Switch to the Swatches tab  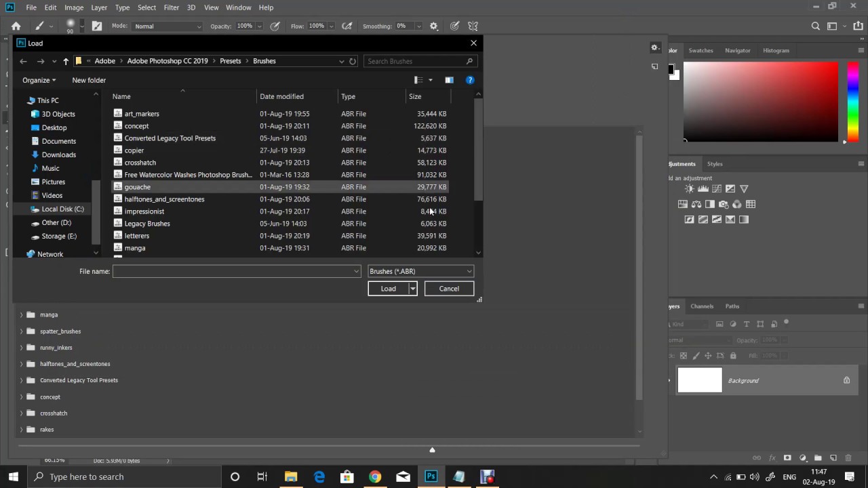pos(701,50)
